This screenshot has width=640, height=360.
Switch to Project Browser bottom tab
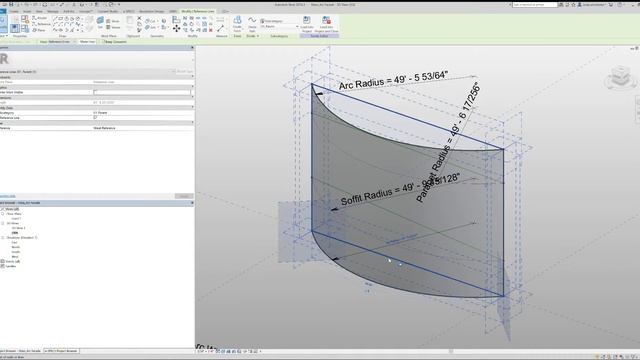[20, 351]
